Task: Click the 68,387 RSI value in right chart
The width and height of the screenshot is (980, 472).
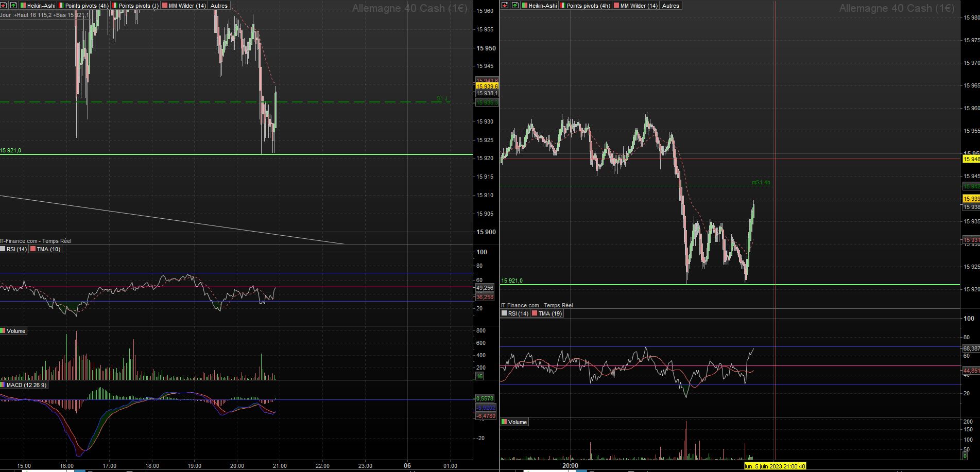Action: point(971,348)
